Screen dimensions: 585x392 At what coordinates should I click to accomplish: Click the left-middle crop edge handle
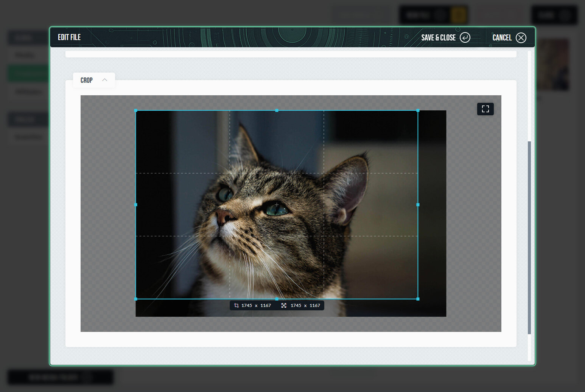[136, 205]
